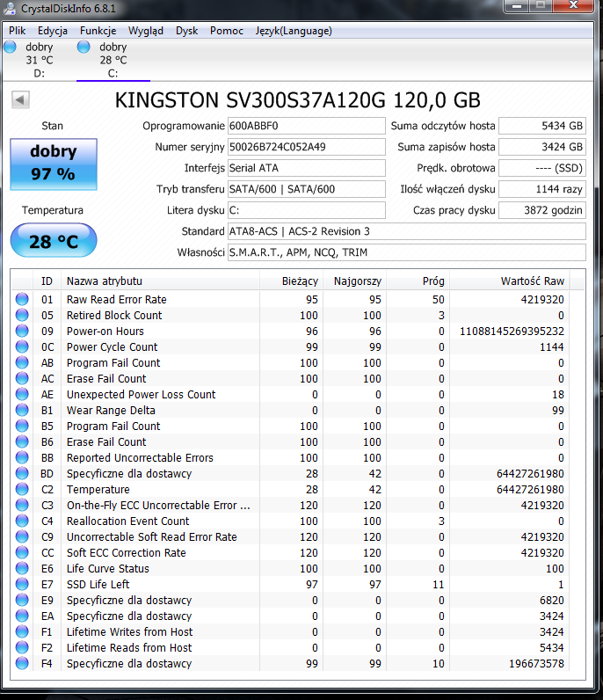Click the status icon in row B6
Image resolution: width=603 pixels, height=700 pixels.
pos(22,441)
